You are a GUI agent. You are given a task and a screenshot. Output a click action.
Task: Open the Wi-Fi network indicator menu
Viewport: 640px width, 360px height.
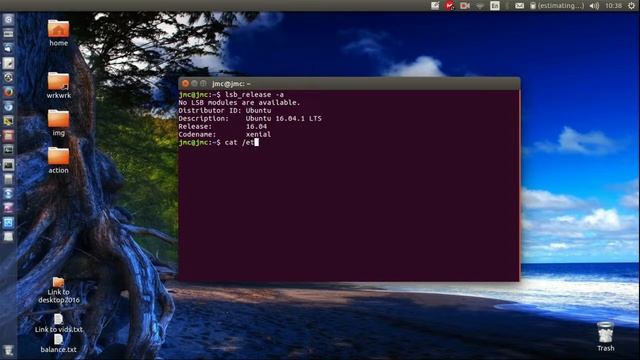[x=480, y=6]
